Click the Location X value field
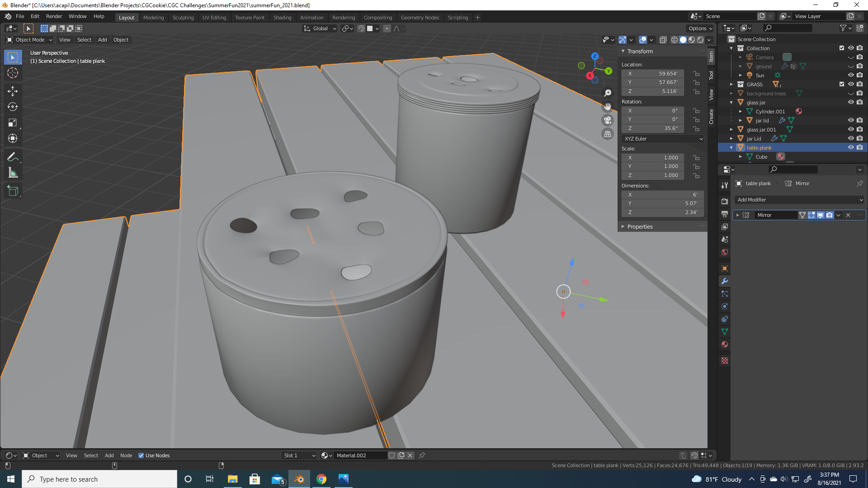The image size is (868, 488). point(653,73)
